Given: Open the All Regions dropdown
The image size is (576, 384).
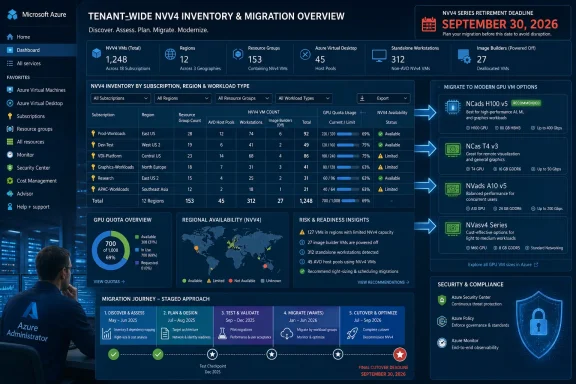Looking at the screenshot, I should coord(183,98).
